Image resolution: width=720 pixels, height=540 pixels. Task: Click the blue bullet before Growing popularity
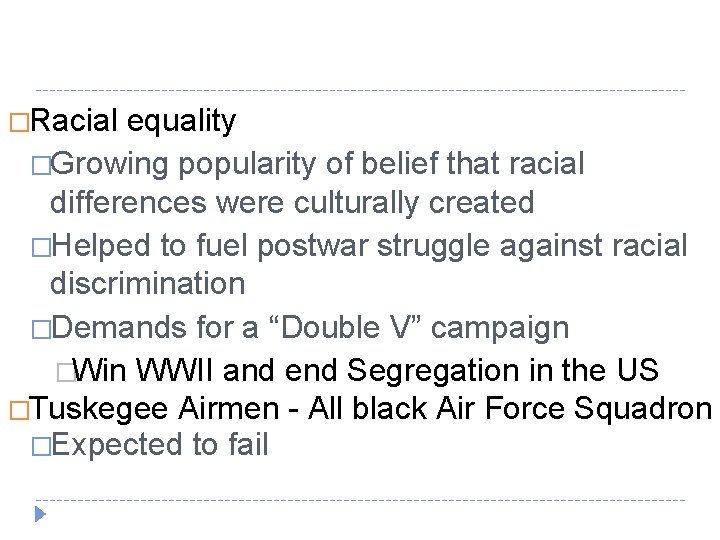41,166
